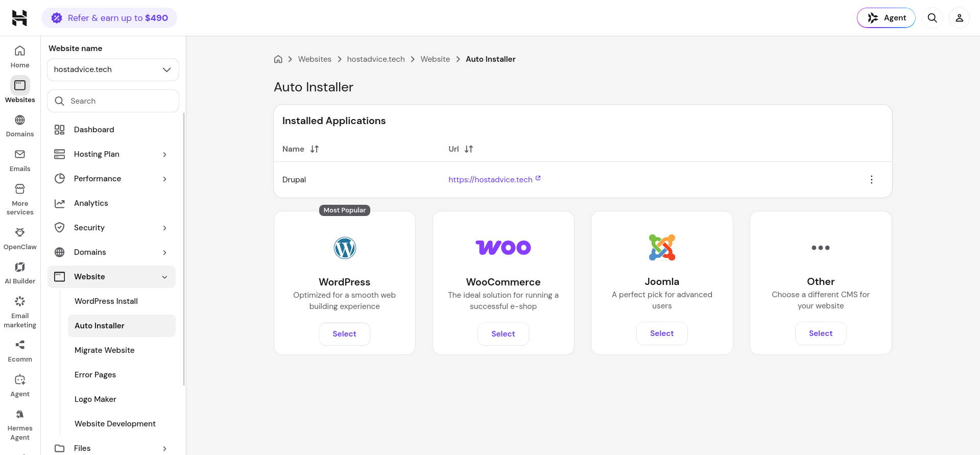The width and height of the screenshot is (980, 455).
Task: Select Other CMS option
Action: (x=821, y=333)
